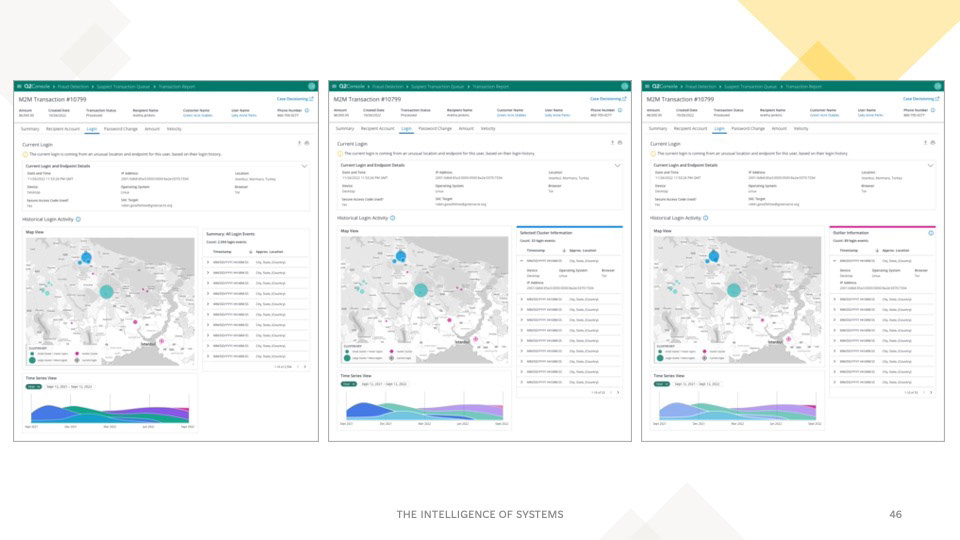
Task: Select the Login tab in the middle mockup
Action: click(406, 129)
